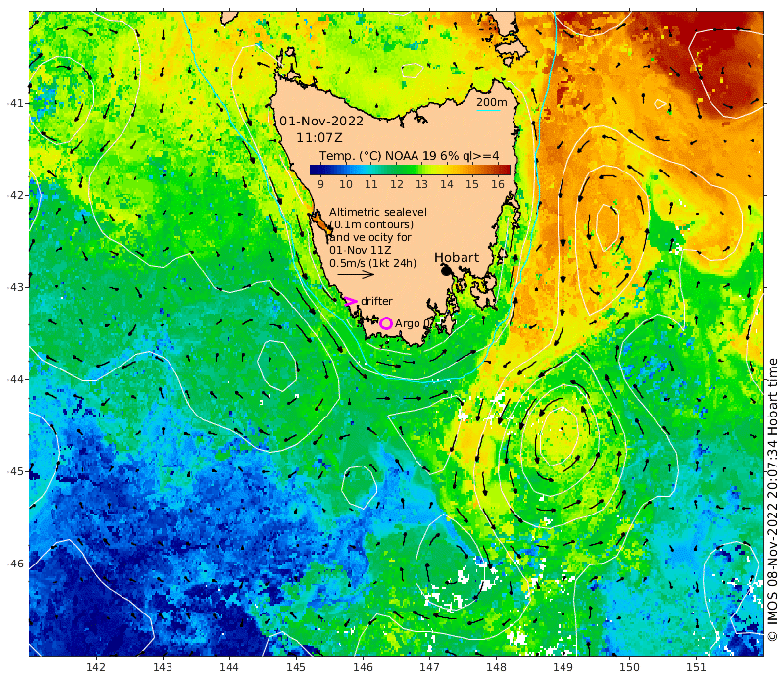This screenshot has width=784, height=686.
Task: Click the magenta drifter triangle marker
Action: 350,301
